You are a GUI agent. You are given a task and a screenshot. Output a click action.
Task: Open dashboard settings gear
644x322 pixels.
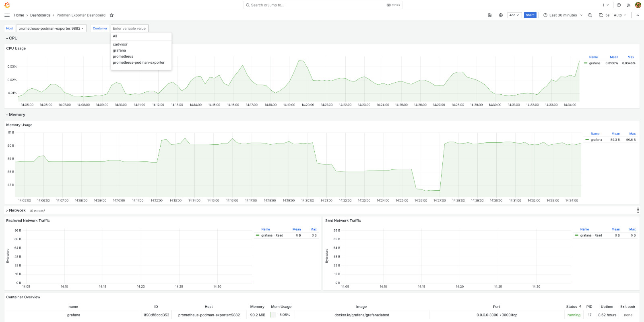[x=501, y=15]
